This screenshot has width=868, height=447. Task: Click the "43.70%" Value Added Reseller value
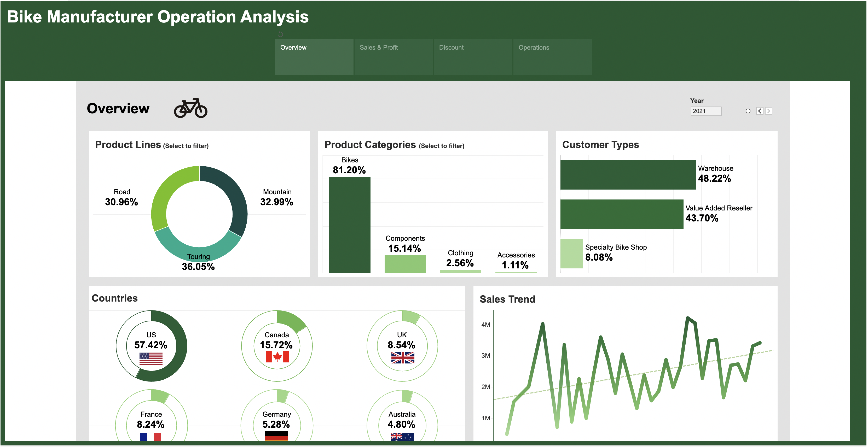pos(702,218)
